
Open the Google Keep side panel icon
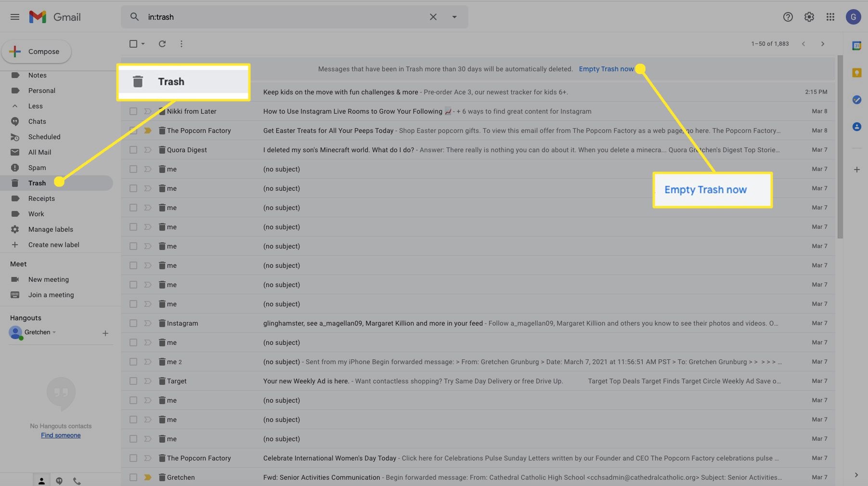point(856,73)
